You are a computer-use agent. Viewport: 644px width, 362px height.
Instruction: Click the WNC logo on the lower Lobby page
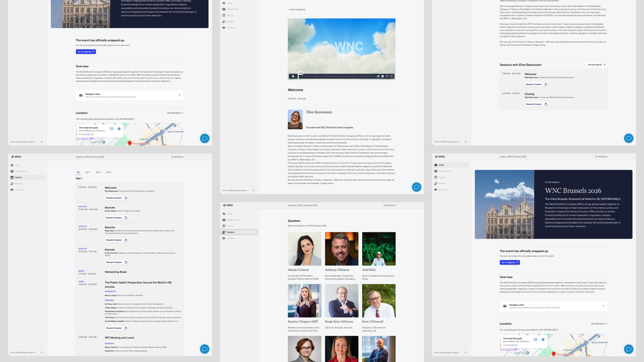(440, 157)
